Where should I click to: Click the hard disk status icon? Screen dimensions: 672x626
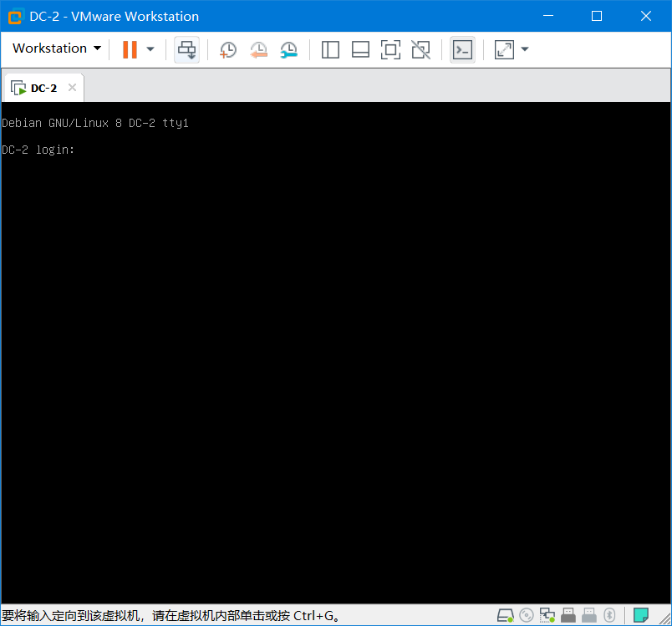506,616
